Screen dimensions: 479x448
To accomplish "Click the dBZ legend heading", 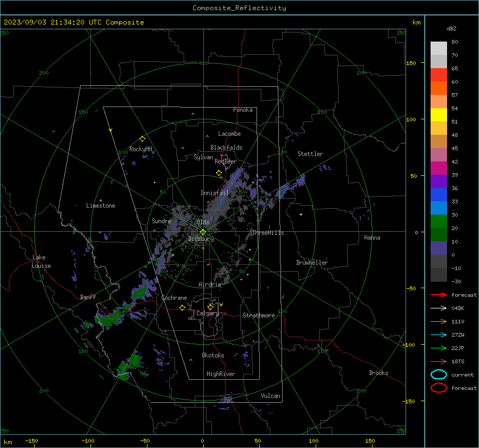I will (x=451, y=28).
